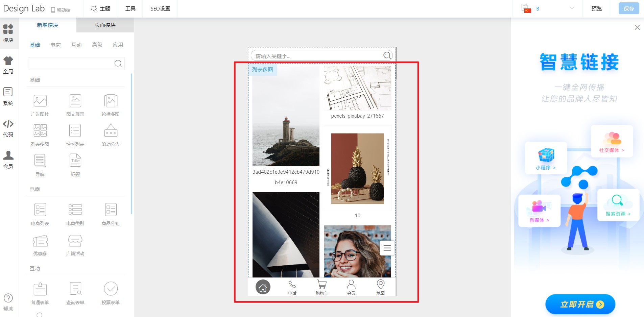
Task: Open the 搜索资源 link card
Action: coord(618,205)
